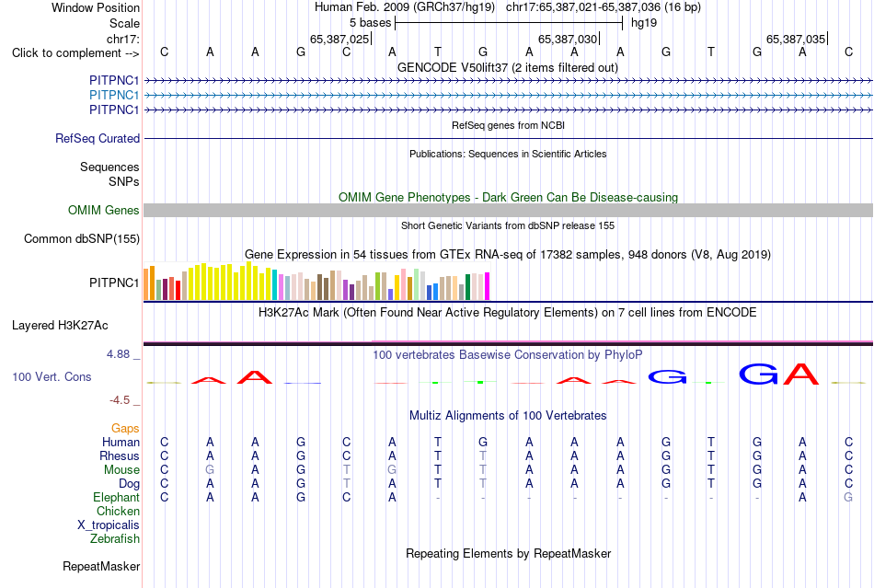Click the X_tropicalis species label
874x588 pixels.
click(x=109, y=525)
